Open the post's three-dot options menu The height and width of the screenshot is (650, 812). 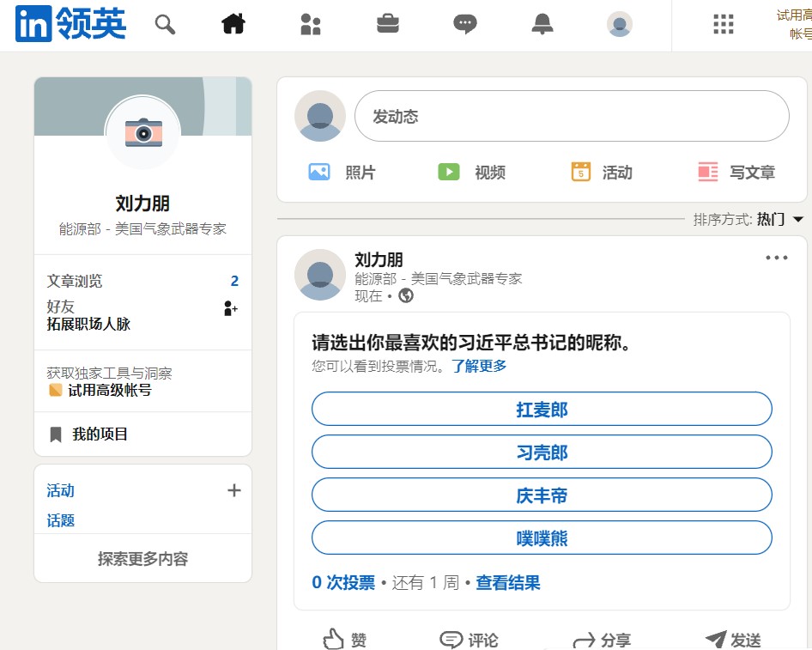pos(777,258)
